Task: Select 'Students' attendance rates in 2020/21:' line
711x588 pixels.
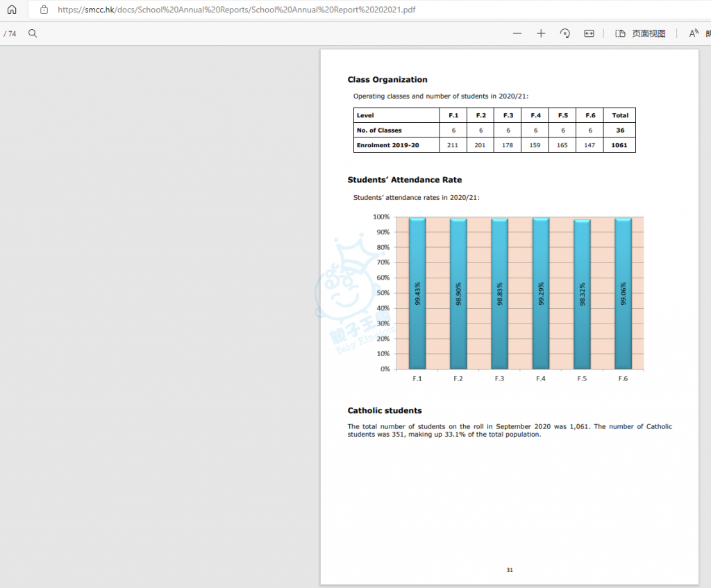Action: pyautogui.click(x=417, y=198)
